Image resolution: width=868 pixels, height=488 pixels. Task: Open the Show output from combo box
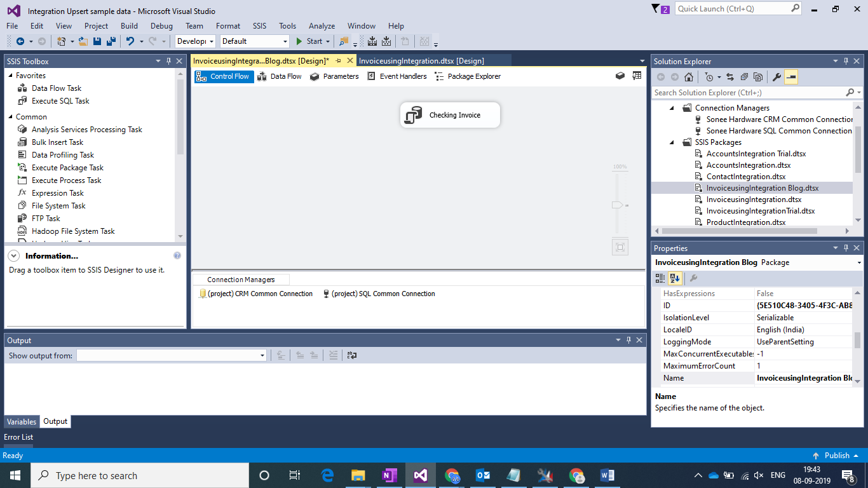[x=172, y=356]
